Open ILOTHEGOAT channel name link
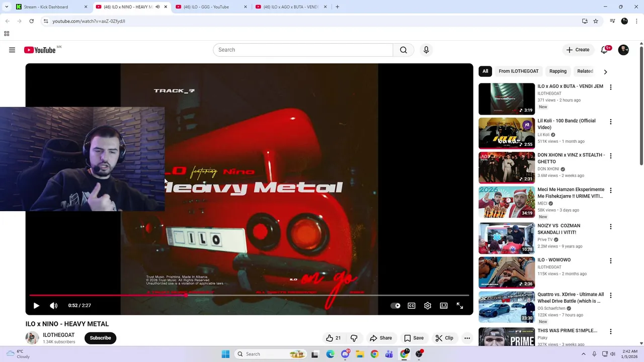The image size is (644, 362). [59, 335]
